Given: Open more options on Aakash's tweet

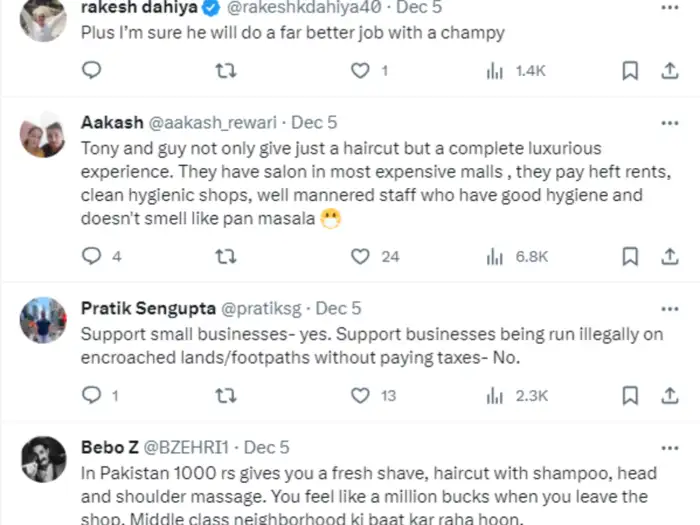Looking at the screenshot, I should coord(670,123).
